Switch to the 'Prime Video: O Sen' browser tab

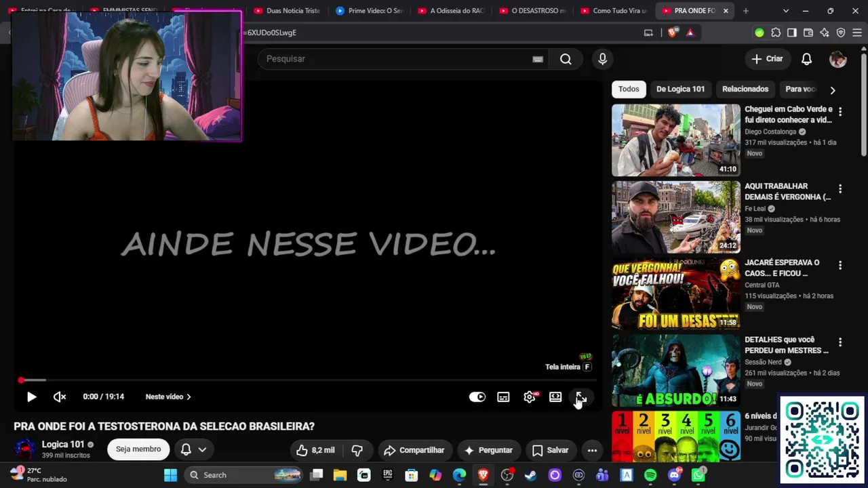click(370, 11)
